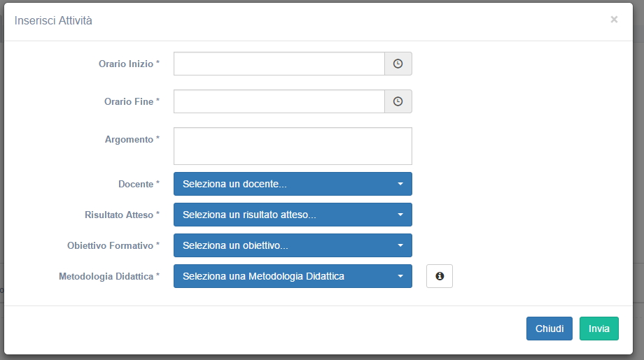
Task: Open the clock picker for Orario Fine
Action: coord(398,101)
